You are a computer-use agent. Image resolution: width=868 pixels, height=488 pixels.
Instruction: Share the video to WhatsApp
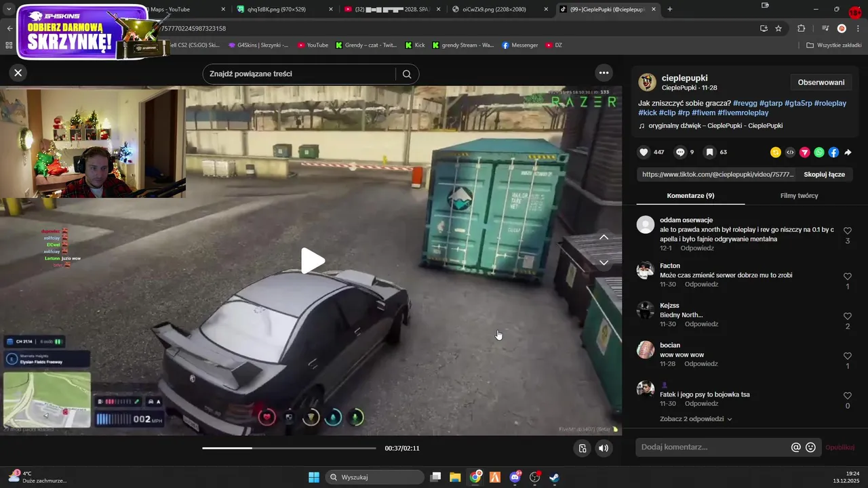pos(819,152)
